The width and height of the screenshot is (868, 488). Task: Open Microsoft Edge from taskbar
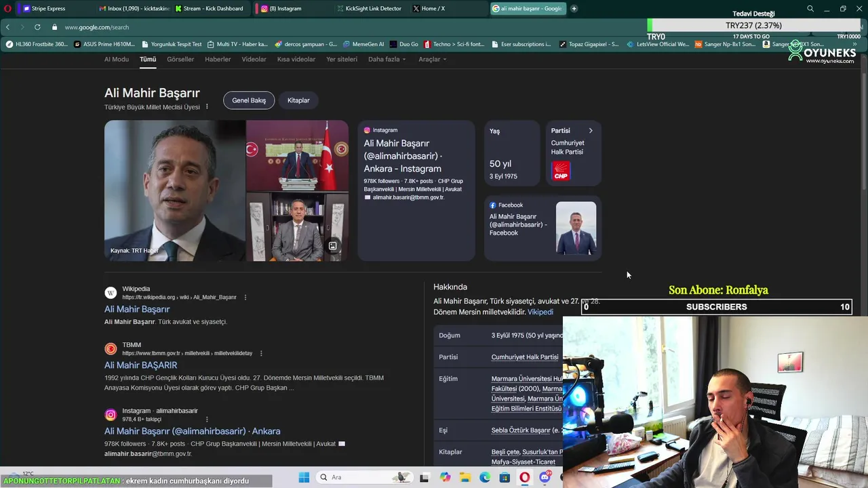point(485,478)
